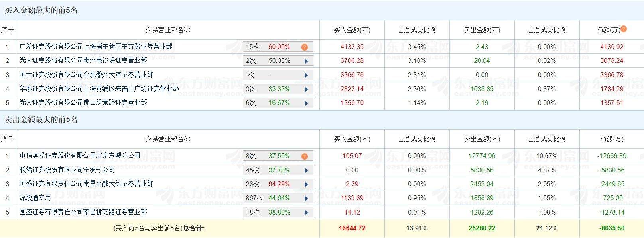Click total net amount -8635.50 cell
The height and width of the screenshot is (238, 644).
pyautogui.click(x=611, y=228)
